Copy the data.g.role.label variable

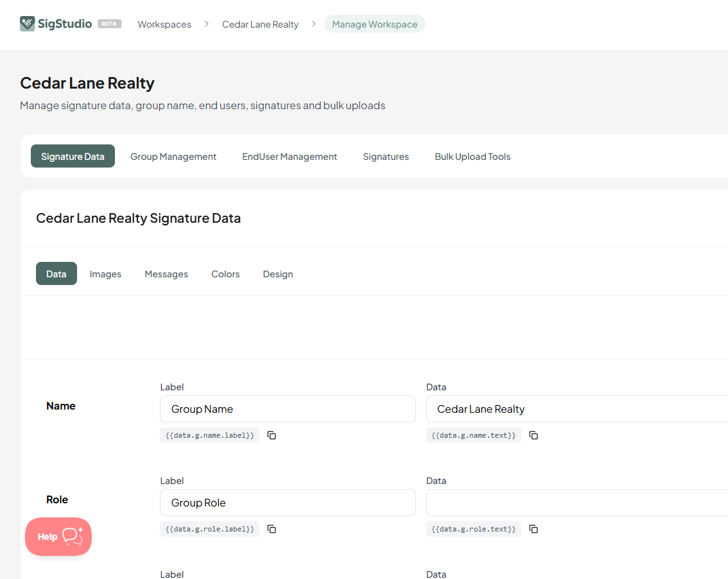(272, 529)
